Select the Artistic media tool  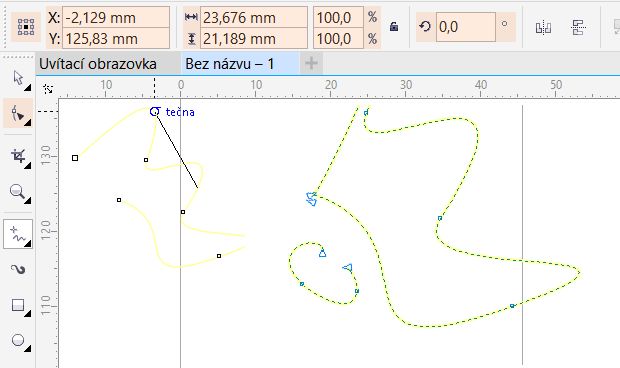click(18, 270)
